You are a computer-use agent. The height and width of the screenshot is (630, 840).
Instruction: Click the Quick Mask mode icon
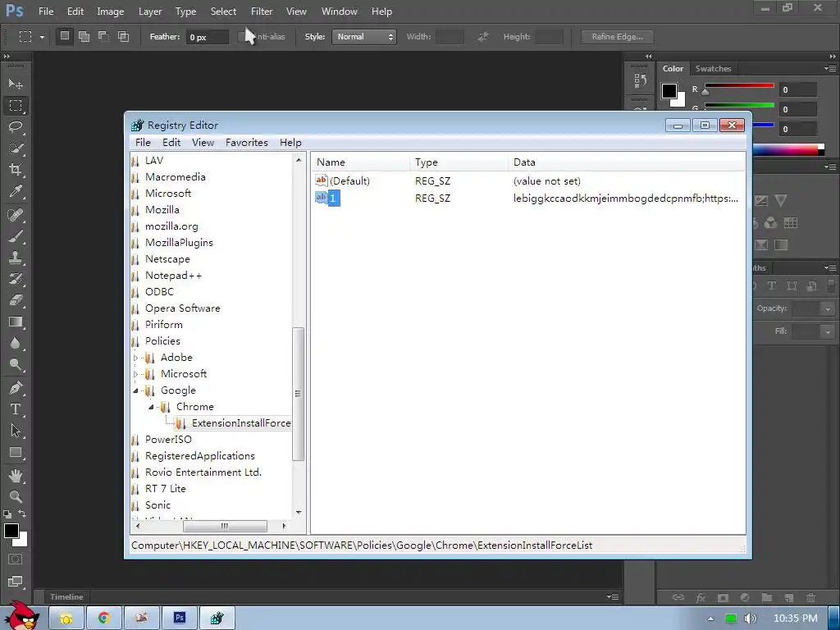[x=16, y=559]
